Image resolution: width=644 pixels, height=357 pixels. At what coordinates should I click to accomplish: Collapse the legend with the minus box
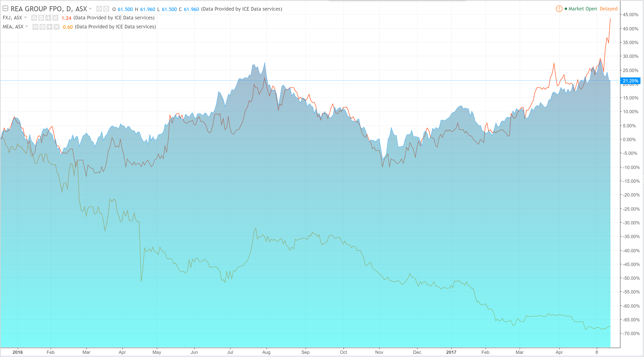coord(5,9)
